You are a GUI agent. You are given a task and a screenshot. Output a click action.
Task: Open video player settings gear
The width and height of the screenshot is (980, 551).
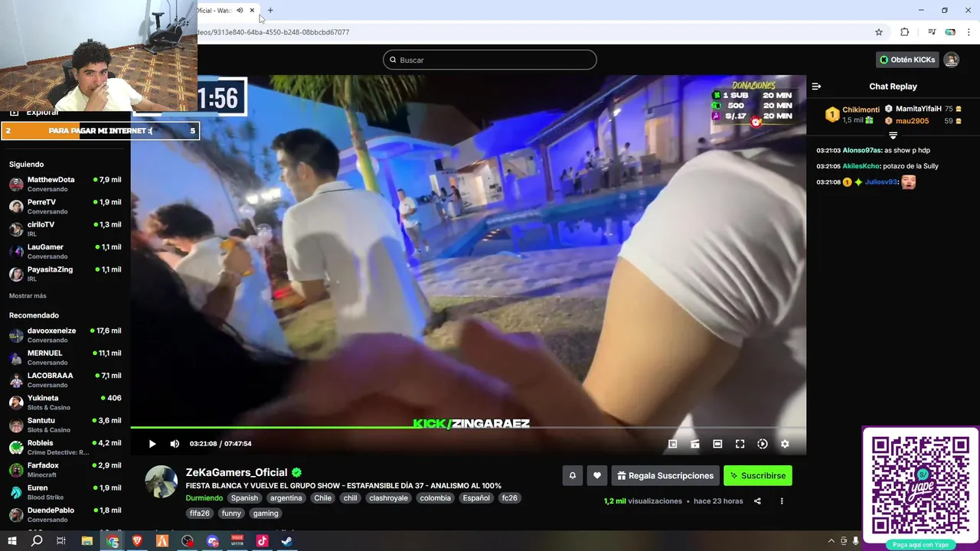785,444
